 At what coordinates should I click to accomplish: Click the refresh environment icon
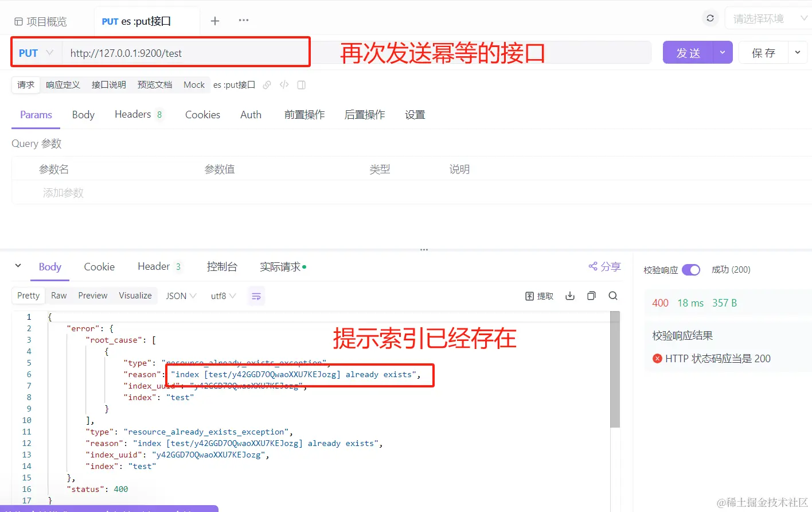(x=710, y=18)
